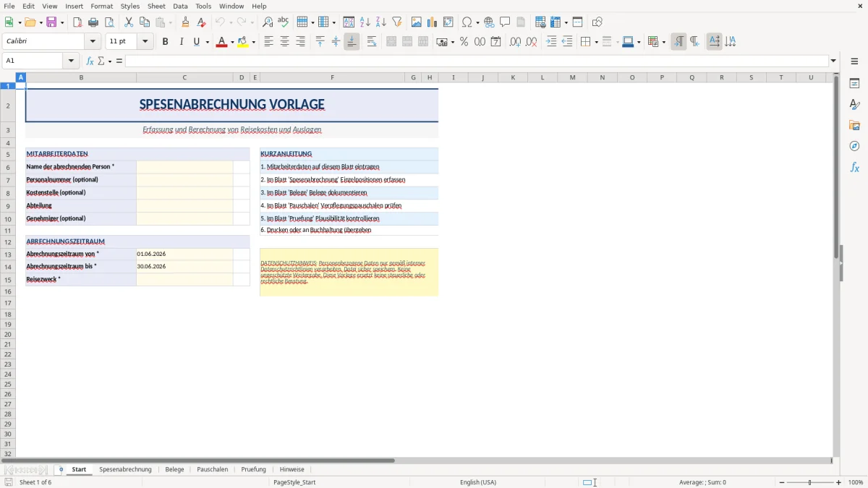Open the Function Wizard

pyautogui.click(x=90, y=61)
